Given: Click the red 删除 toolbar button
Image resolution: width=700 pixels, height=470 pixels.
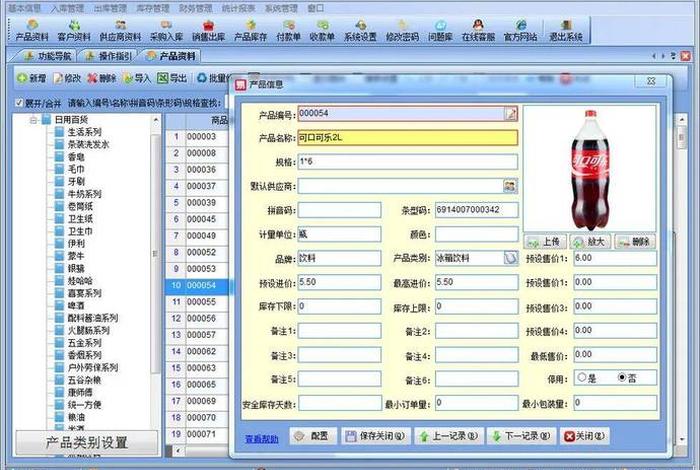Looking at the screenshot, I should click(x=101, y=78).
